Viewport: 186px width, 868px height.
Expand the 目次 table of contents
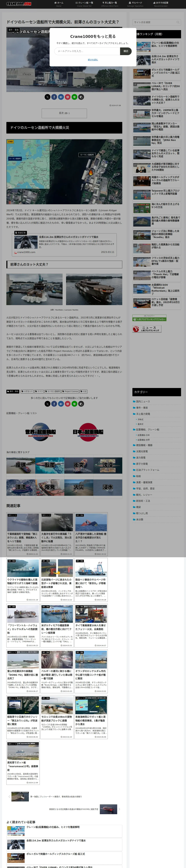point(64,113)
